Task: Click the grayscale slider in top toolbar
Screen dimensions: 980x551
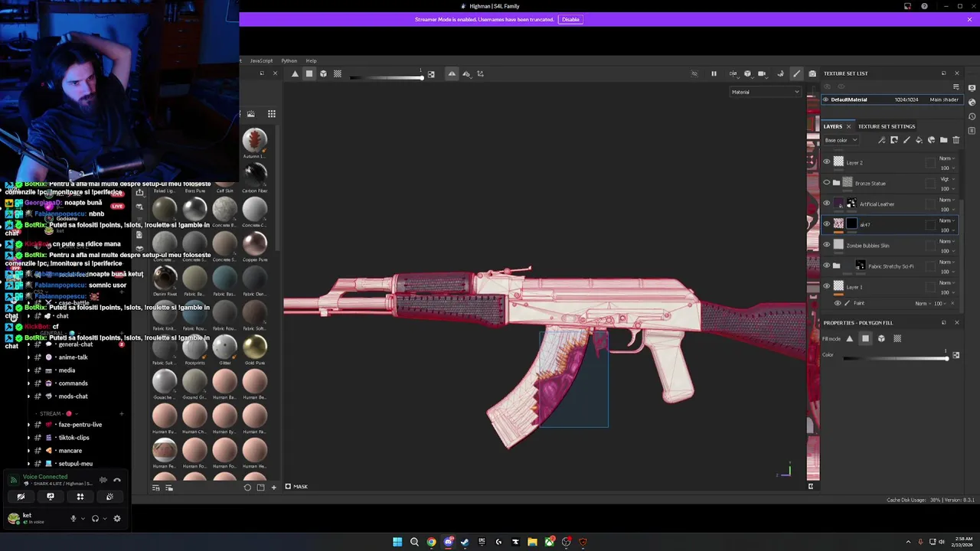Action: [x=386, y=77]
